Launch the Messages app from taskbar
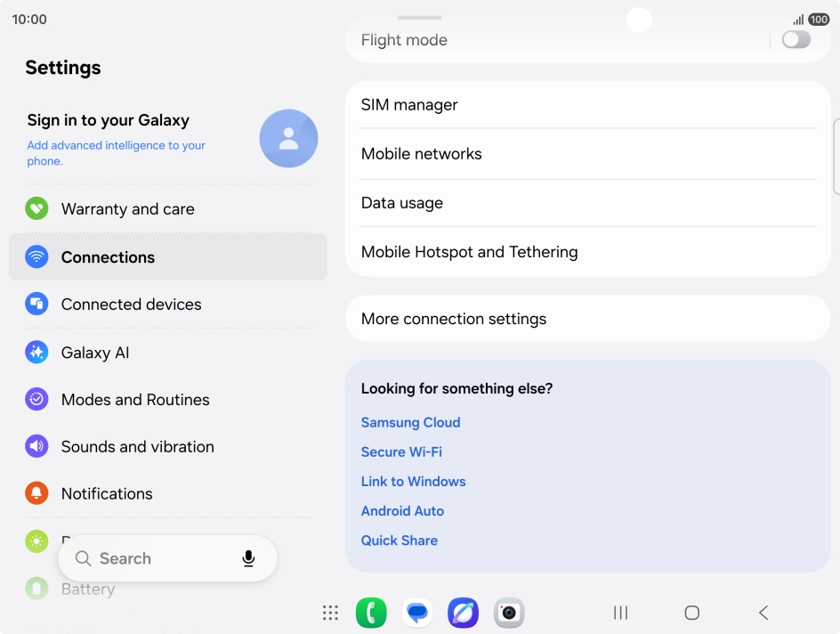840x634 pixels. click(x=416, y=613)
